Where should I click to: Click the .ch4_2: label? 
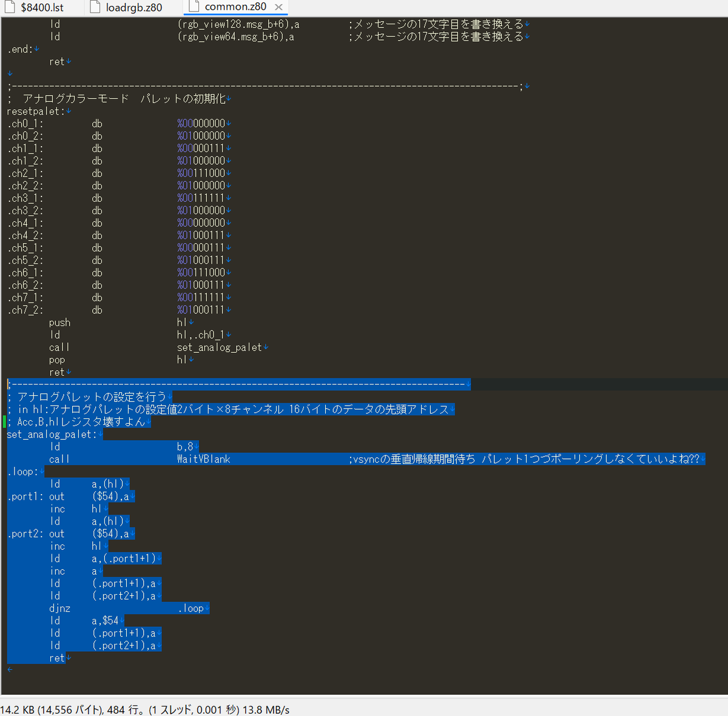(x=25, y=235)
